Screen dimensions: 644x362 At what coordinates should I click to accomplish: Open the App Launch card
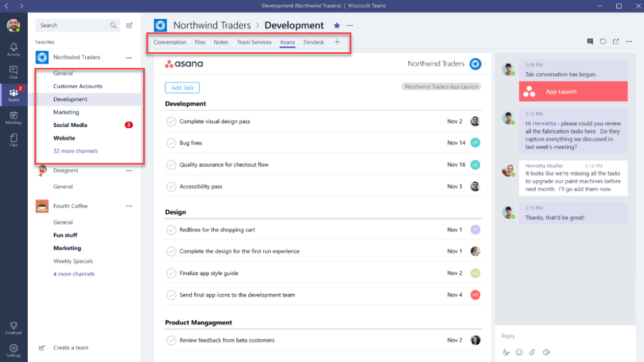pyautogui.click(x=573, y=91)
